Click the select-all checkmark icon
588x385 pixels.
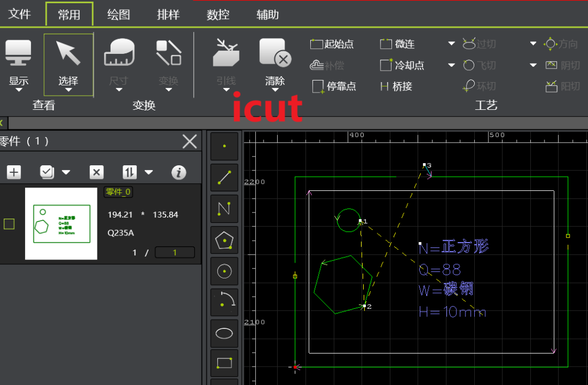tap(47, 172)
